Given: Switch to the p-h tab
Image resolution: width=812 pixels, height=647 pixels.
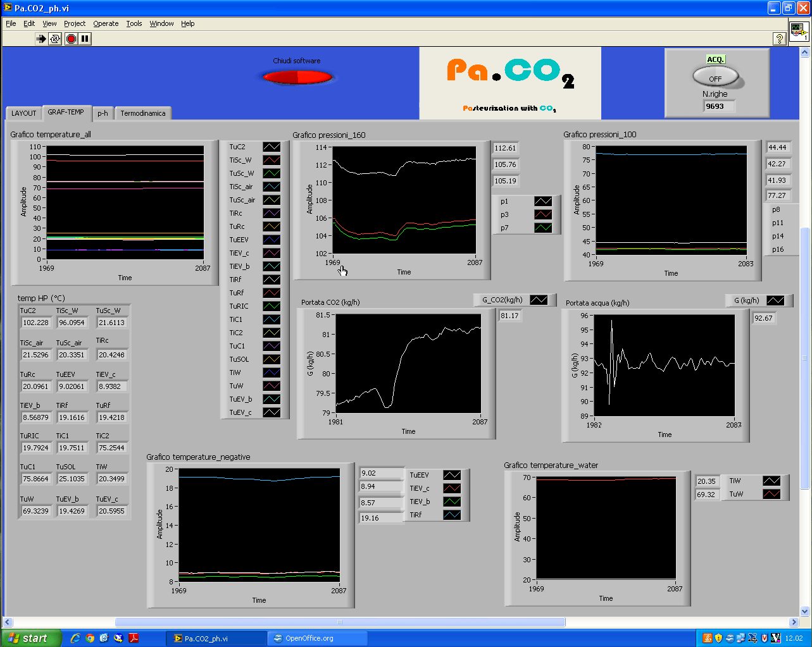Looking at the screenshot, I should click(103, 113).
